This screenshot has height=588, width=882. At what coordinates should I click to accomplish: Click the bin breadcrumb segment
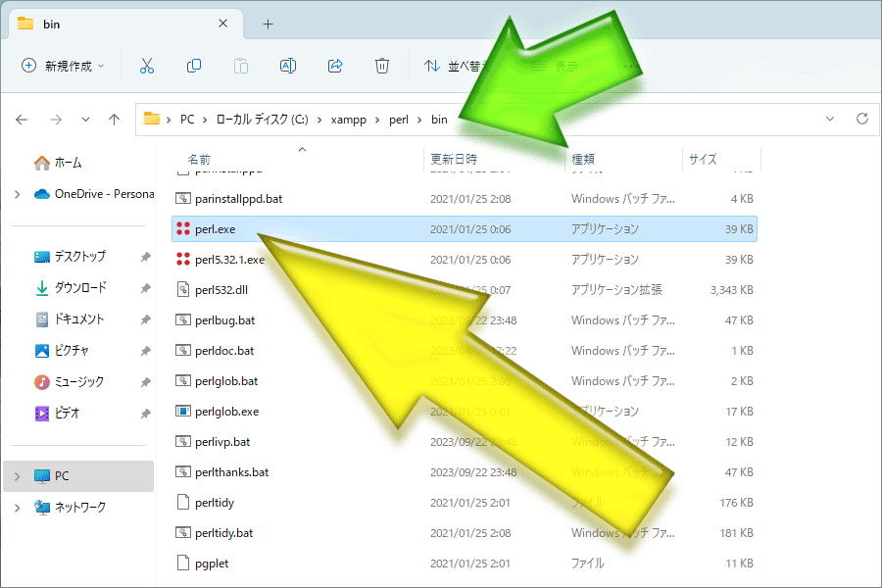(439, 120)
